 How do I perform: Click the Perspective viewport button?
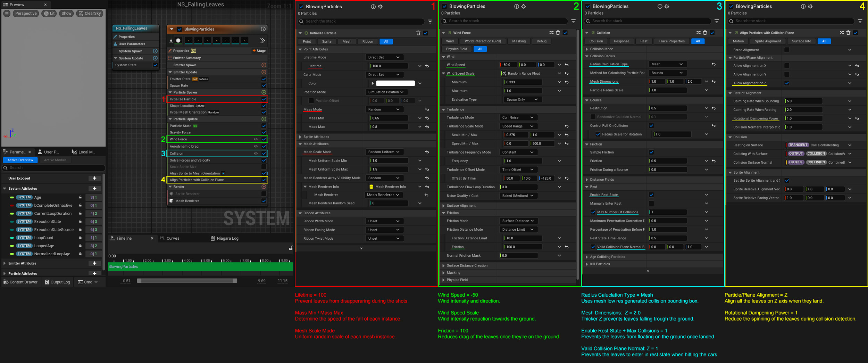26,14
